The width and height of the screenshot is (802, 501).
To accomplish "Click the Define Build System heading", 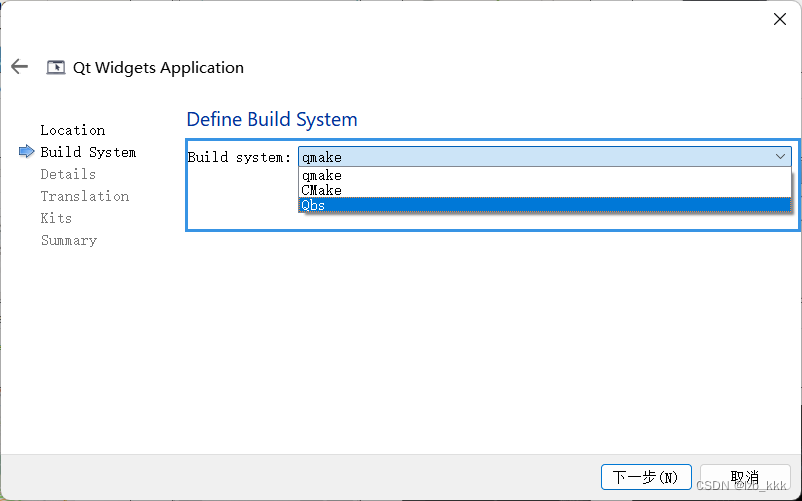I will [272, 119].
